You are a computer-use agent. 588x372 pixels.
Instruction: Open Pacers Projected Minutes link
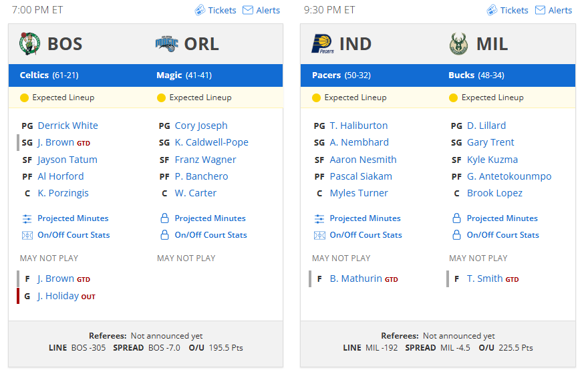click(365, 218)
